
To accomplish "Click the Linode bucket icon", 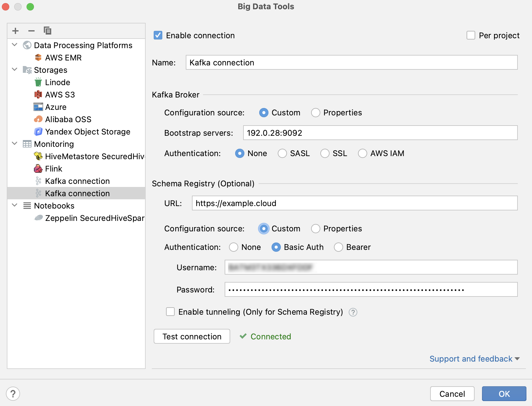I will click(x=38, y=82).
